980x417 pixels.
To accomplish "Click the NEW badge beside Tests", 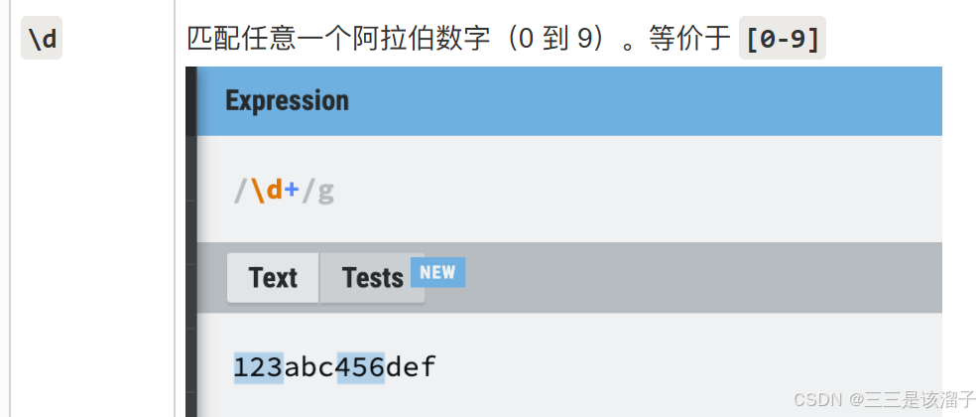I will pyautogui.click(x=437, y=272).
